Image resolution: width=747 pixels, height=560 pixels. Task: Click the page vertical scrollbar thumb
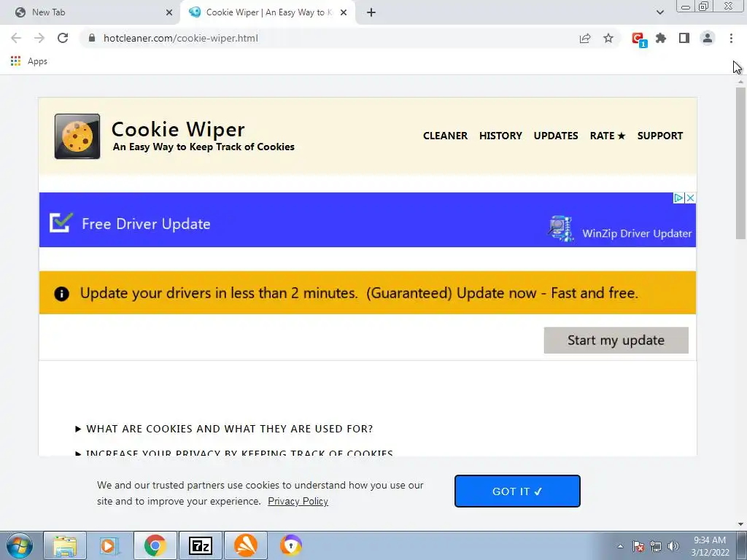740,163
